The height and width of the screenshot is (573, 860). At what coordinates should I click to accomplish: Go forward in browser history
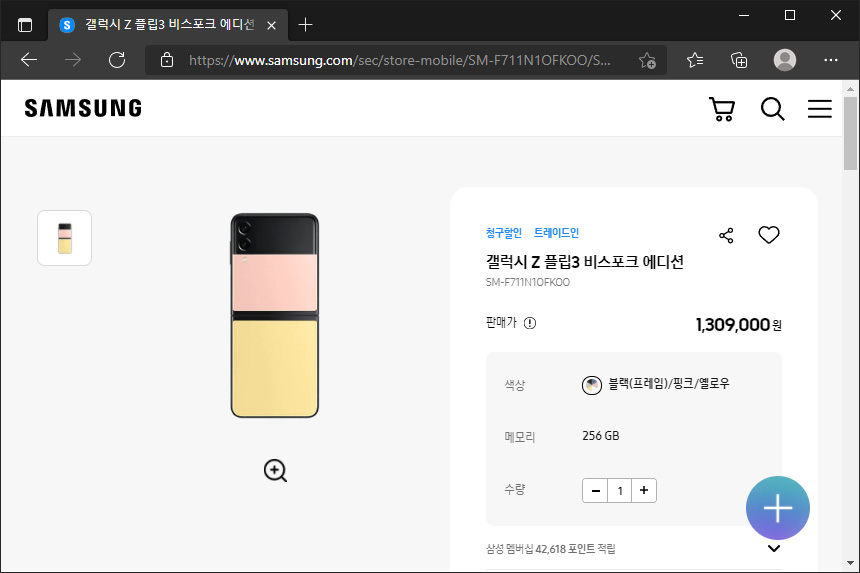click(72, 60)
